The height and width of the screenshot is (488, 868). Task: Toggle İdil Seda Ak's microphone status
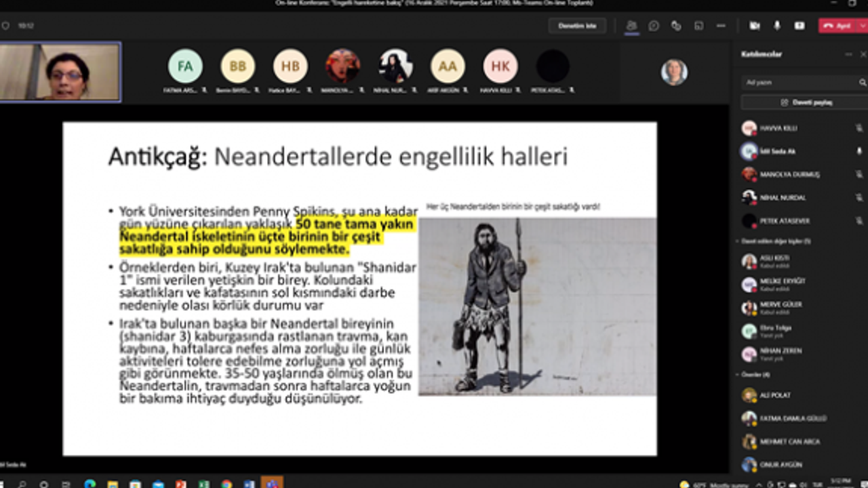(x=859, y=150)
